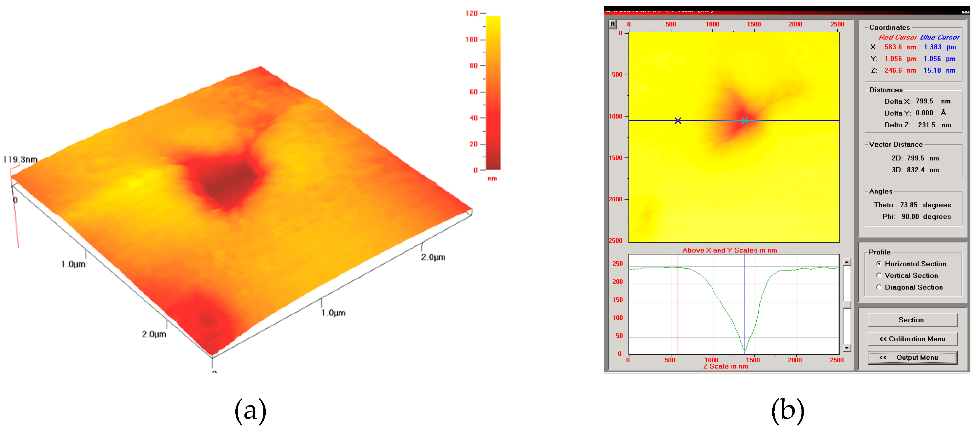
Task: Click the dark blue X cursor marker
Action: coord(678,120)
